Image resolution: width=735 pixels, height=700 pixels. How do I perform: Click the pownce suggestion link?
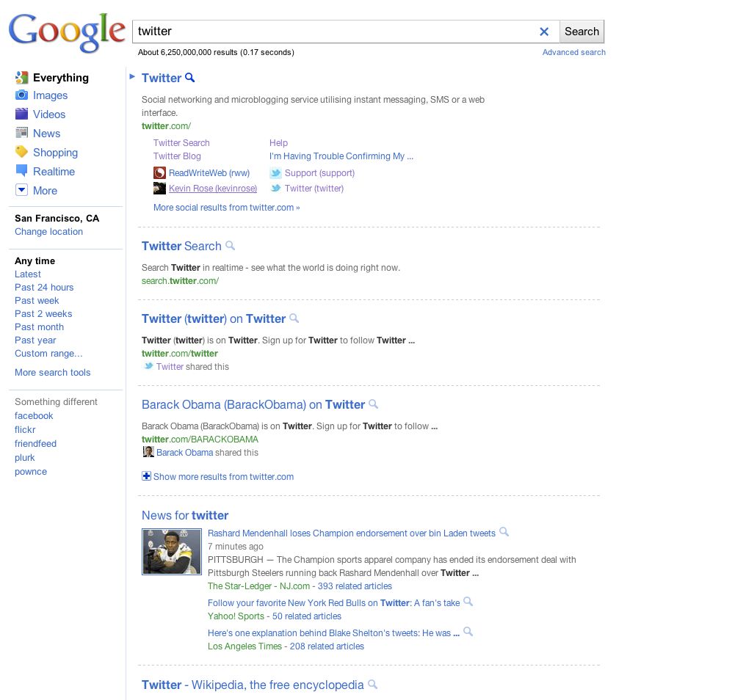pos(30,472)
